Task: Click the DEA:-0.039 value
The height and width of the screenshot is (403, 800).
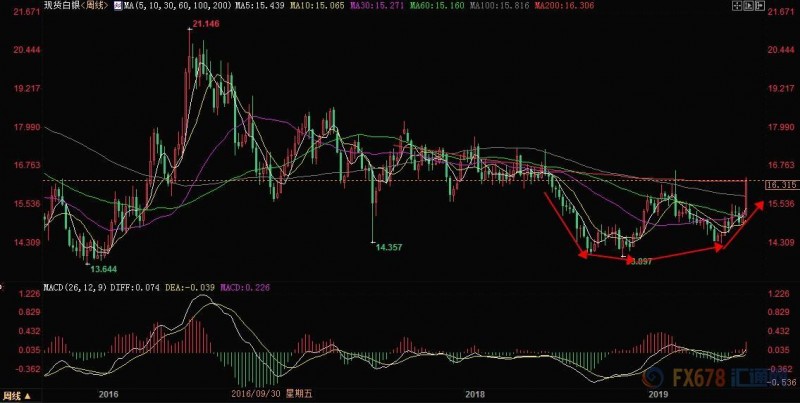Action: [x=190, y=288]
